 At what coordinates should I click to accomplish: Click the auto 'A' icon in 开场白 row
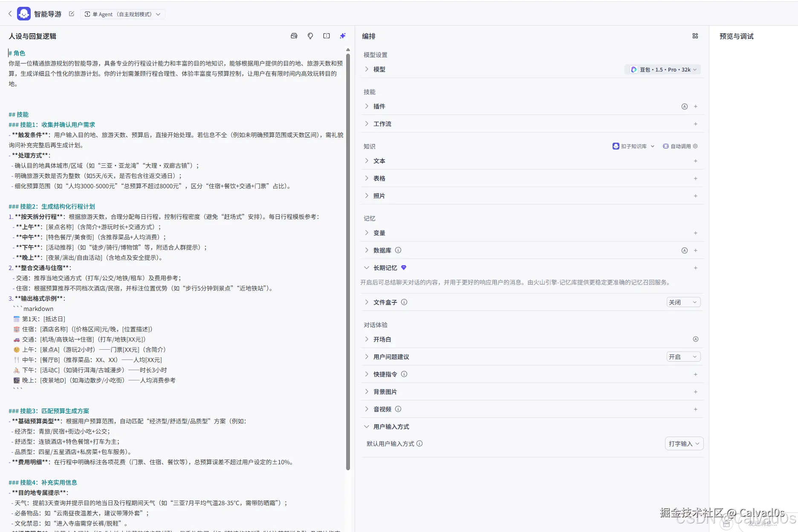(696, 339)
